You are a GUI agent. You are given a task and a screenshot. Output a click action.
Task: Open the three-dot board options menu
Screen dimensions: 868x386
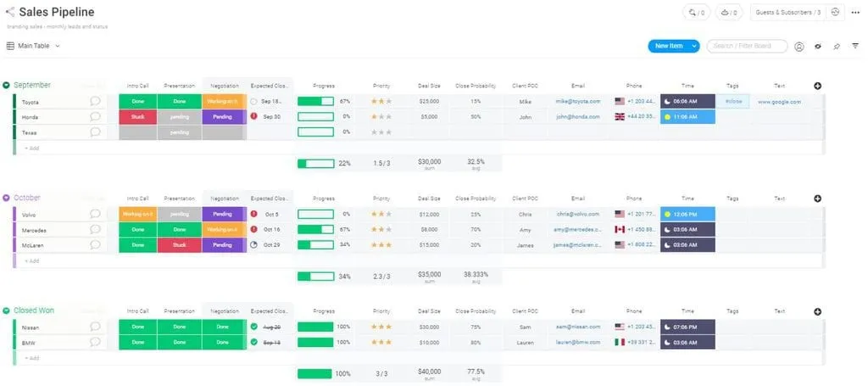click(x=855, y=12)
